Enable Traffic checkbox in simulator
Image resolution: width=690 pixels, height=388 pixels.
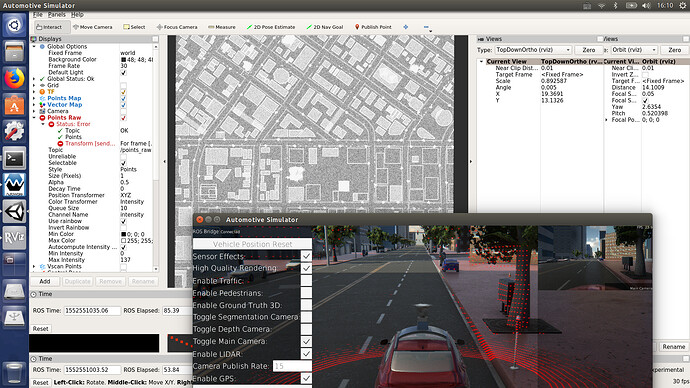(306, 281)
